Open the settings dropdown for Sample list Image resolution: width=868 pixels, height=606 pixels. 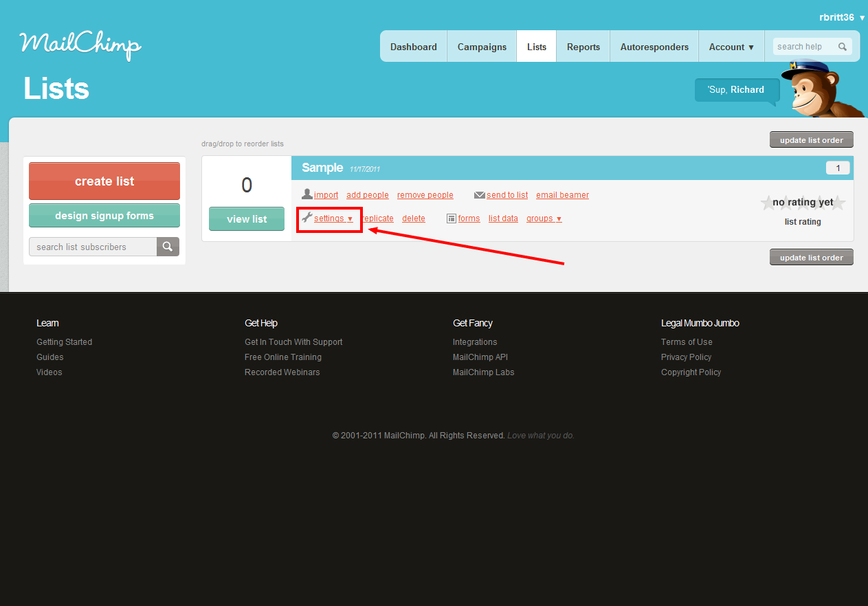tap(333, 218)
